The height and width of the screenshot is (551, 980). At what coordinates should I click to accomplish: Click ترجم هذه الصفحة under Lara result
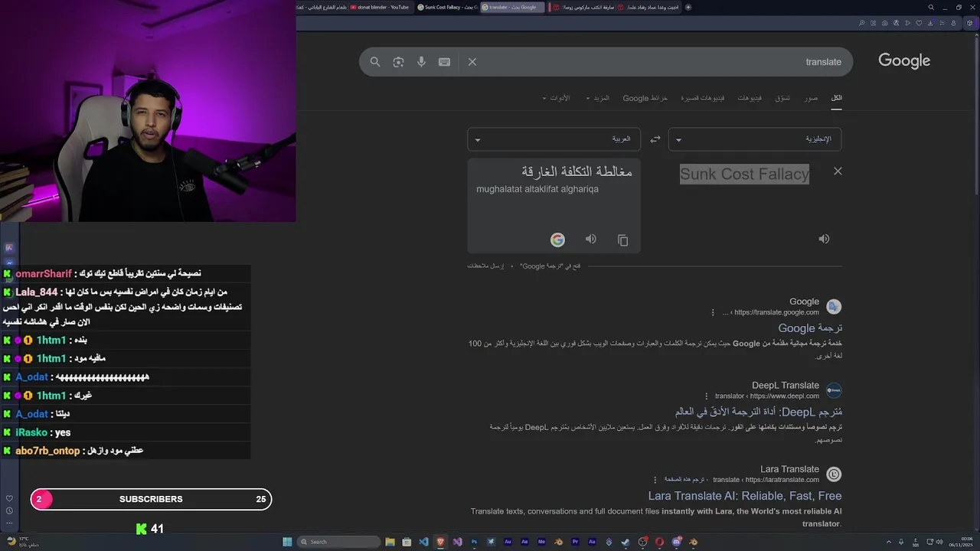[686, 480]
